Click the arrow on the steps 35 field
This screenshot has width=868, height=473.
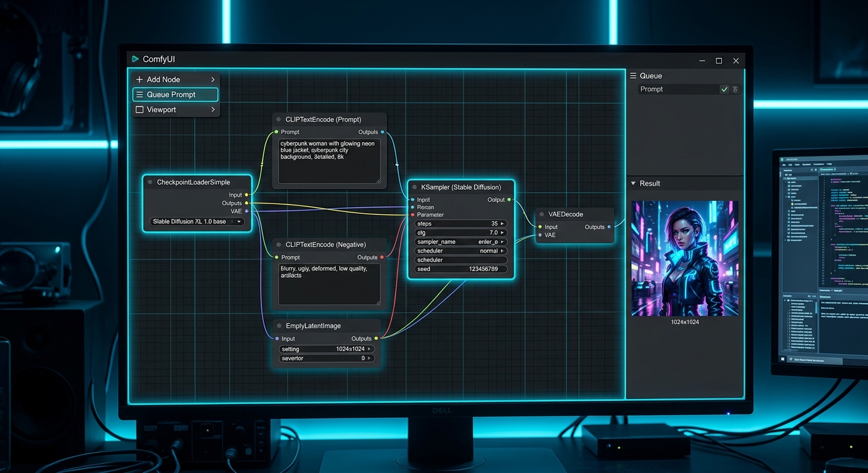(502, 224)
